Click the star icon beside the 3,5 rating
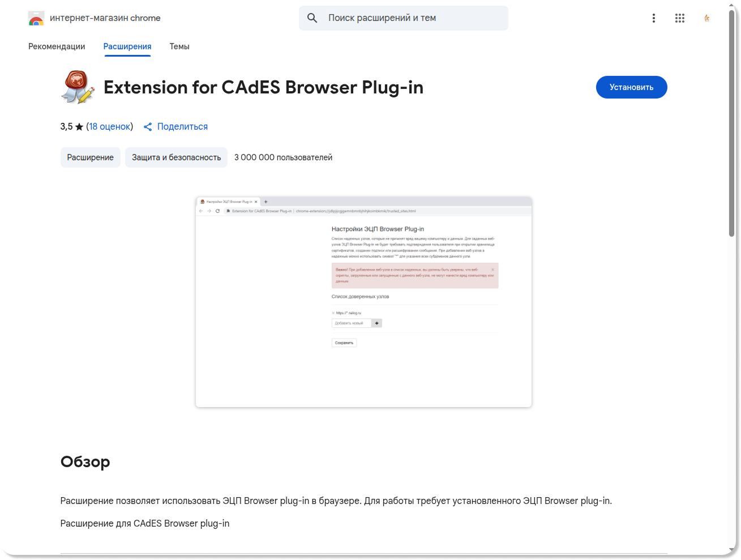 click(79, 127)
